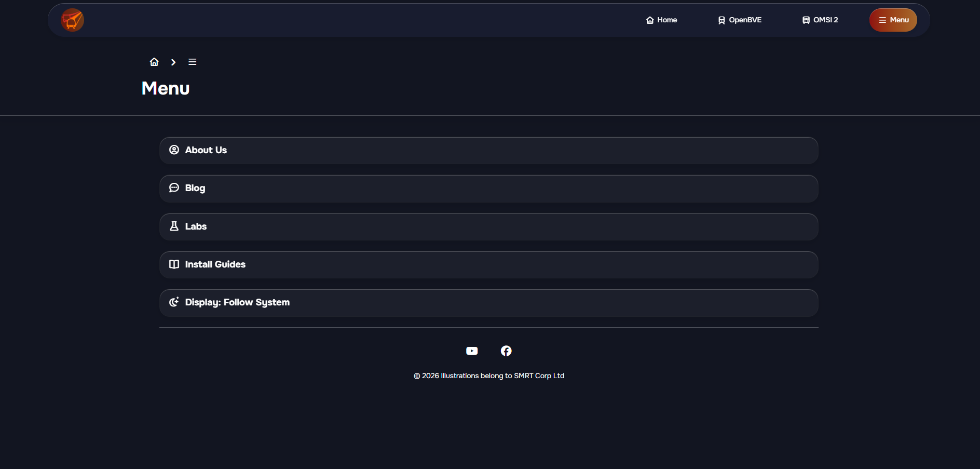The width and height of the screenshot is (980, 469).
Task: Click the chat bubble icon beside Blog
Action: point(174,188)
